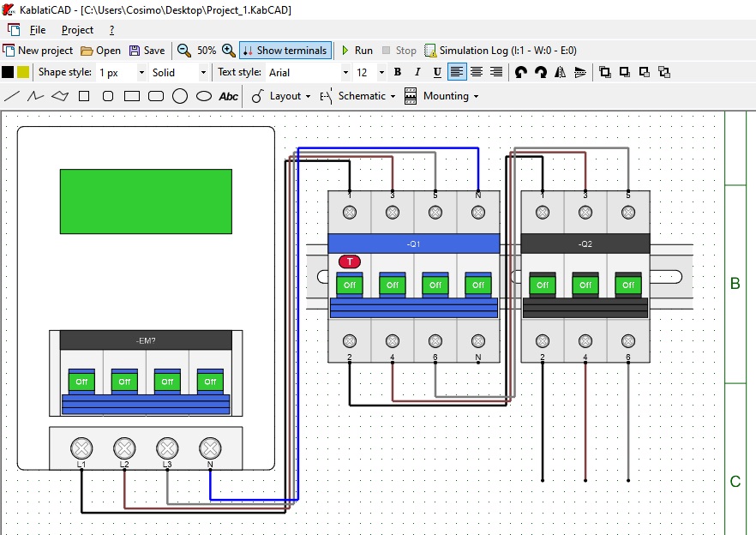Screen dimensions: 756x535
Task: Toggle last Off switch on breaker -Q2
Action: (628, 285)
